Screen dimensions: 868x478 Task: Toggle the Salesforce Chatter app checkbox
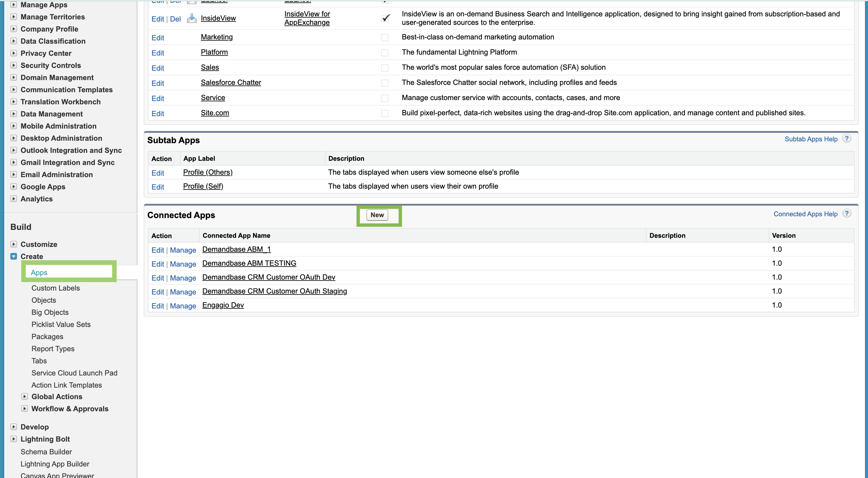[385, 83]
